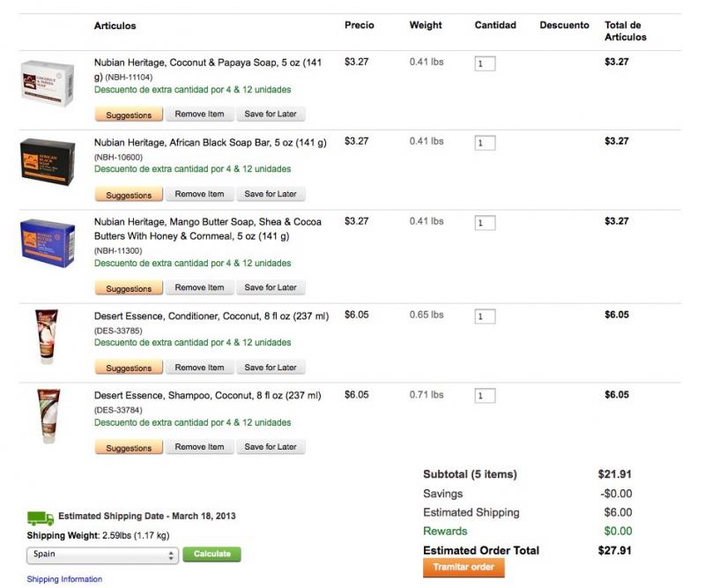Click extra quantity discount text under Shampoo
Image resolution: width=705 pixels, height=588 pixels.
click(192, 422)
